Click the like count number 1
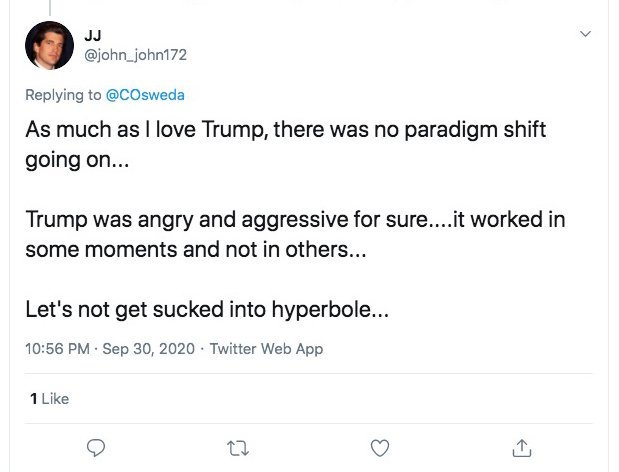This screenshot has height=472, width=619. click(x=34, y=398)
